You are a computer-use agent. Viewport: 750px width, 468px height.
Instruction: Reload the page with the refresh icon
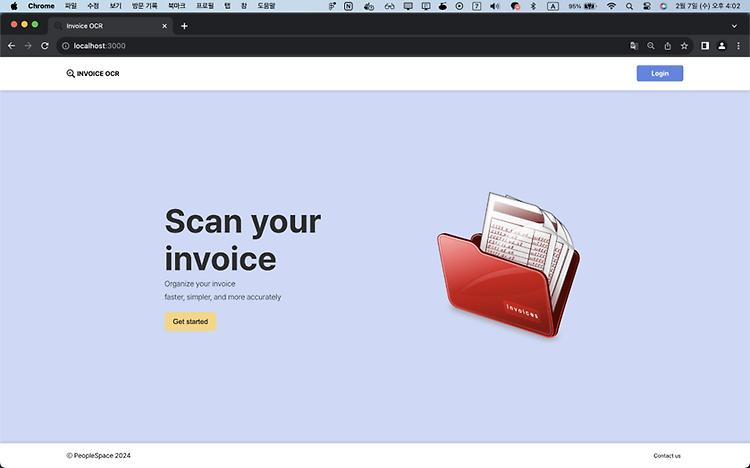pos(44,46)
